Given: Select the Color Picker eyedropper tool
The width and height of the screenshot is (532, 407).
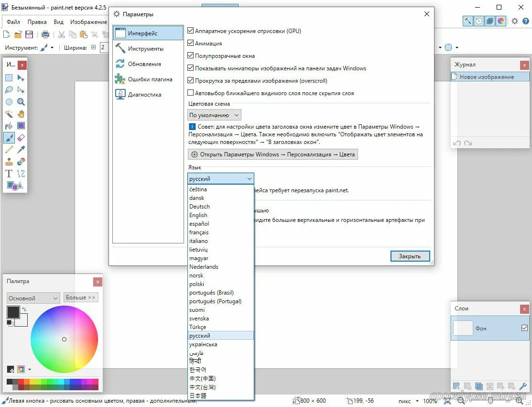Looking at the screenshot, I should (x=21, y=149).
